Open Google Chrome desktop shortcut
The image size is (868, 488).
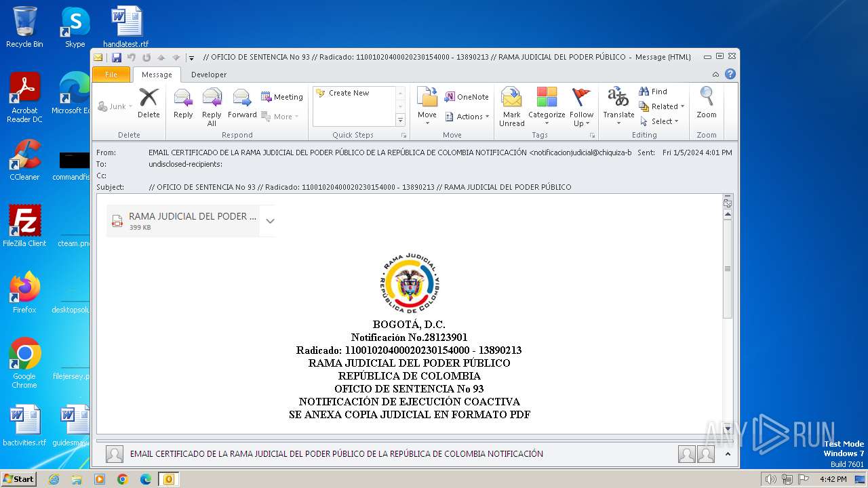pyautogui.click(x=24, y=363)
